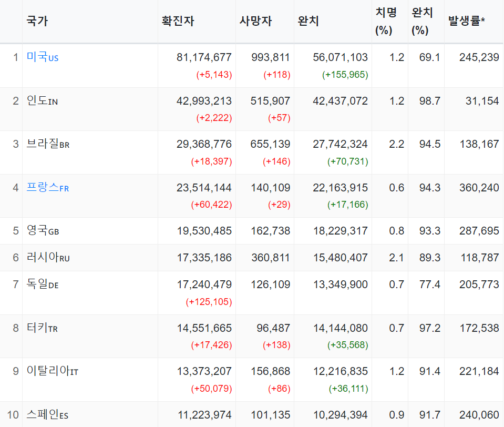Click the US confirmed cases value 81,174,677
Viewport: 504px width, 427px height.
[204, 57]
